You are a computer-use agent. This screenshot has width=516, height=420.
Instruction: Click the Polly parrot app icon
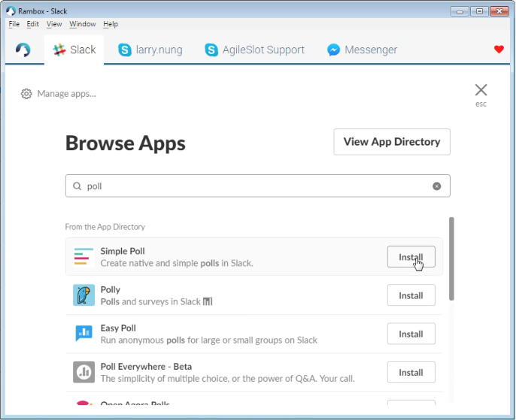(x=83, y=295)
